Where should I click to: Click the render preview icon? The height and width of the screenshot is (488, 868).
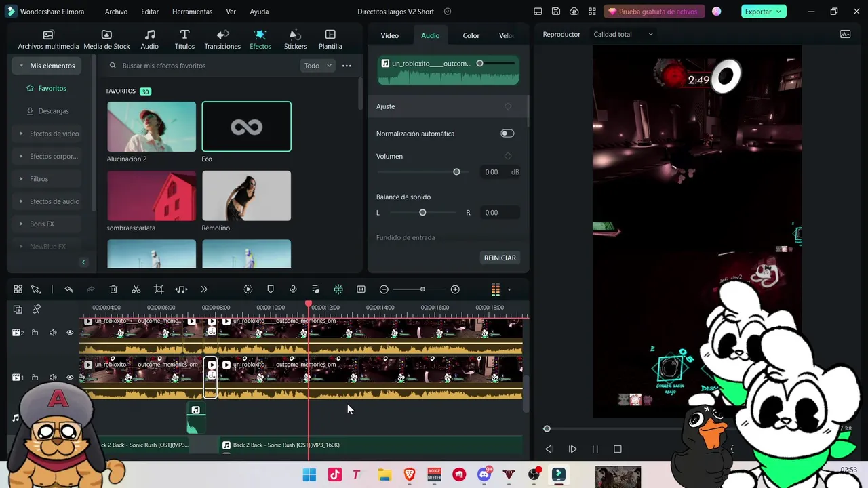coord(248,289)
